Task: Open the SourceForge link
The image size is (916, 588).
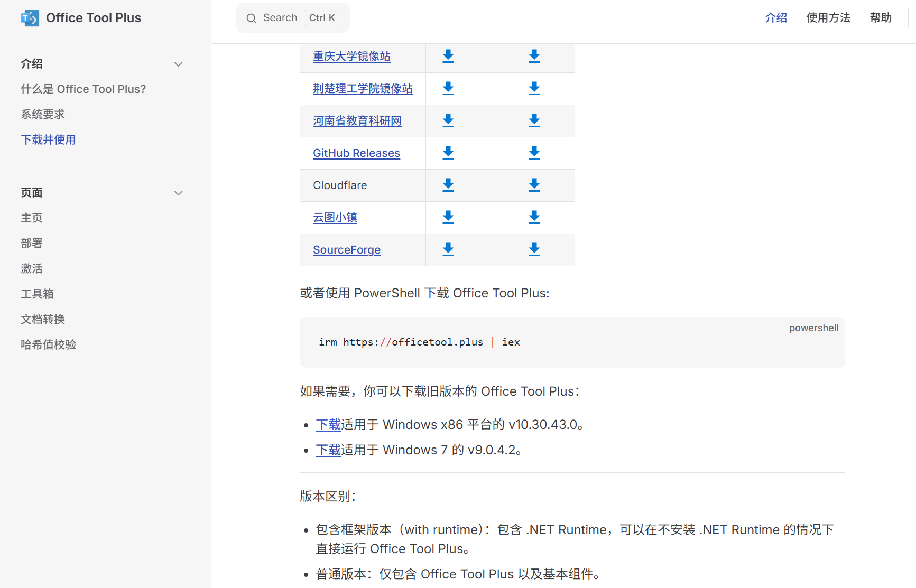Action: tap(347, 250)
